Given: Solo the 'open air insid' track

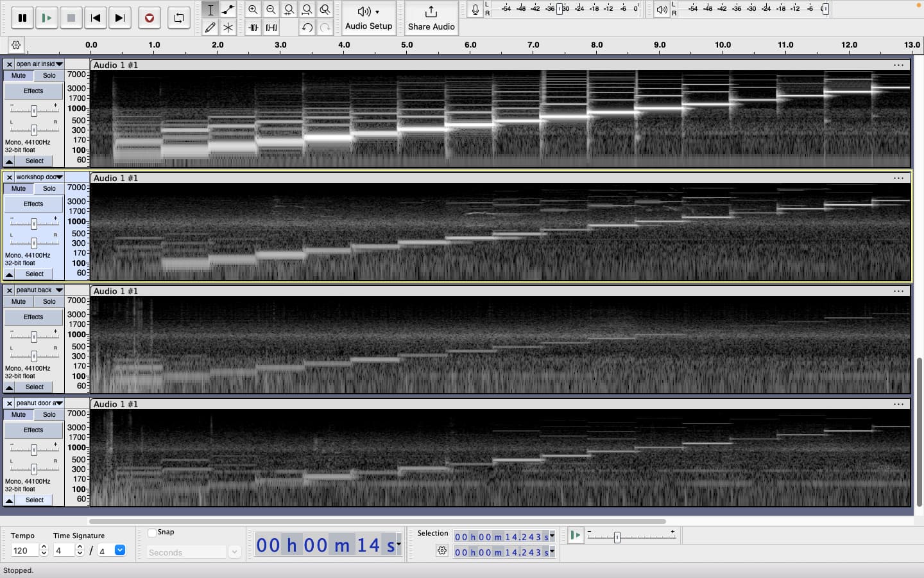Looking at the screenshot, I should coord(49,76).
